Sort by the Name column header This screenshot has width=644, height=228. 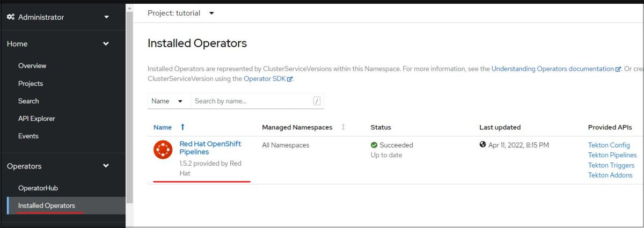(x=163, y=127)
